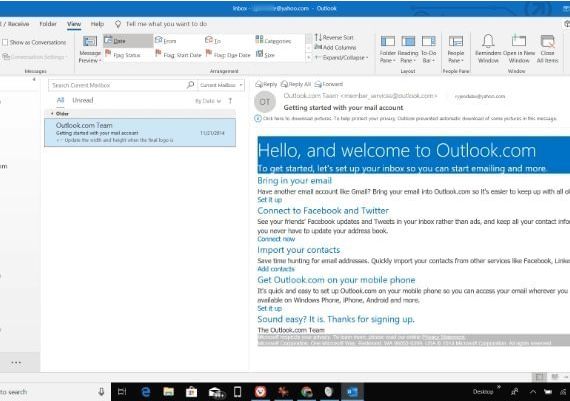Click the reverse sort arrow beside By Date

230,101
